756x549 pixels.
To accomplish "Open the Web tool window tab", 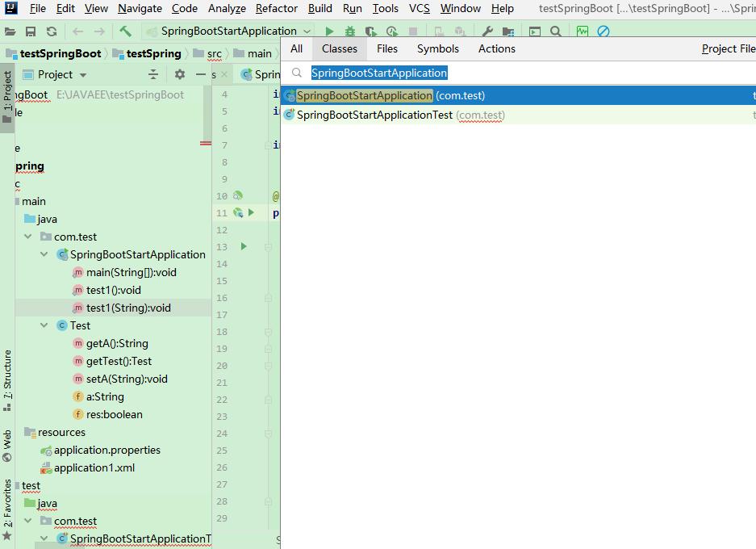I will coord(7,446).
